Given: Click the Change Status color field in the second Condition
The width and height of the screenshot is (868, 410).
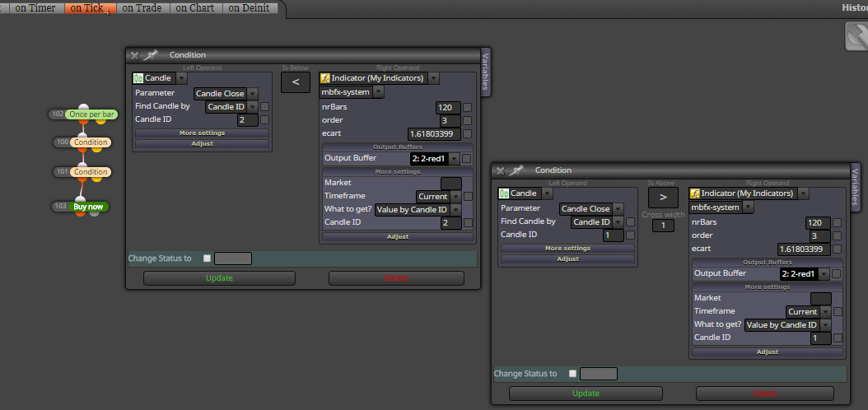Looking at the screenshot, I should (599, 374).
